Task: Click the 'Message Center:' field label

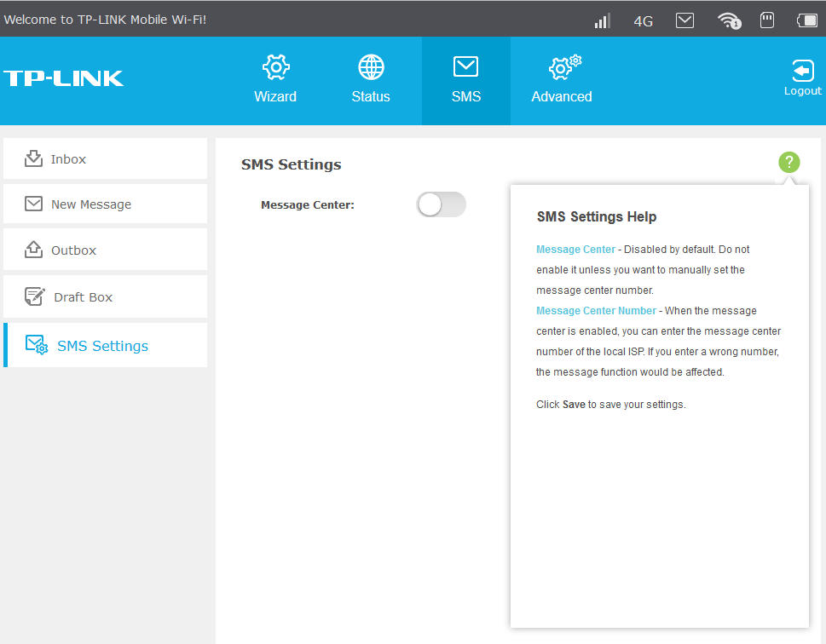Action: [308, 204]
